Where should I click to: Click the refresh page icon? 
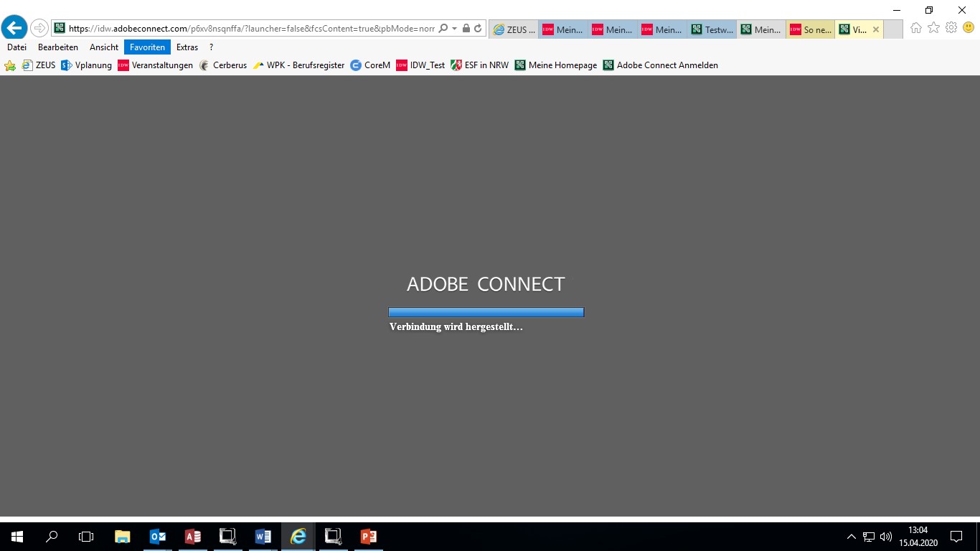point(478,29)
